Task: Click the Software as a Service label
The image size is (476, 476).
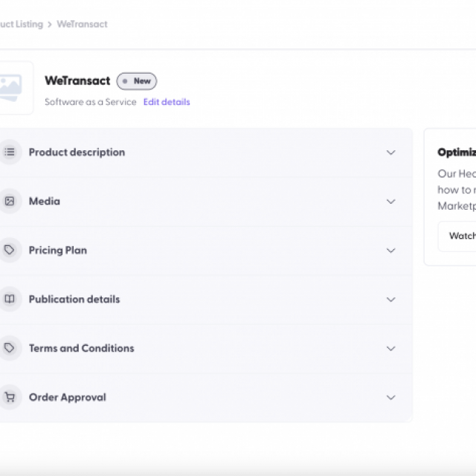Action: tap(91, 102)
